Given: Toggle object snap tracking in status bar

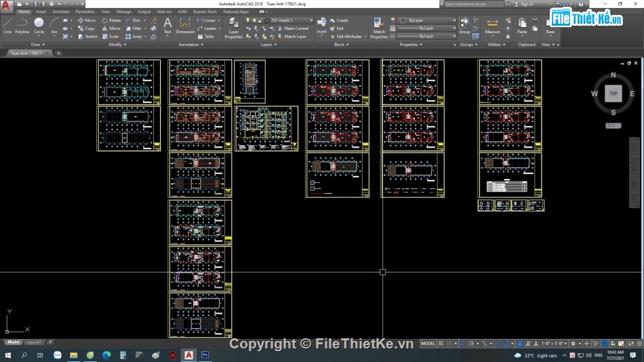Looking at the screenshot, I should [498, 344].
